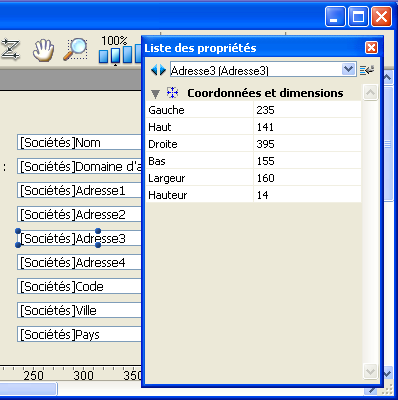398x400 pixels.
Task: Select the hand pan tool
Action: pyautogui.click(x=43, y=50)
